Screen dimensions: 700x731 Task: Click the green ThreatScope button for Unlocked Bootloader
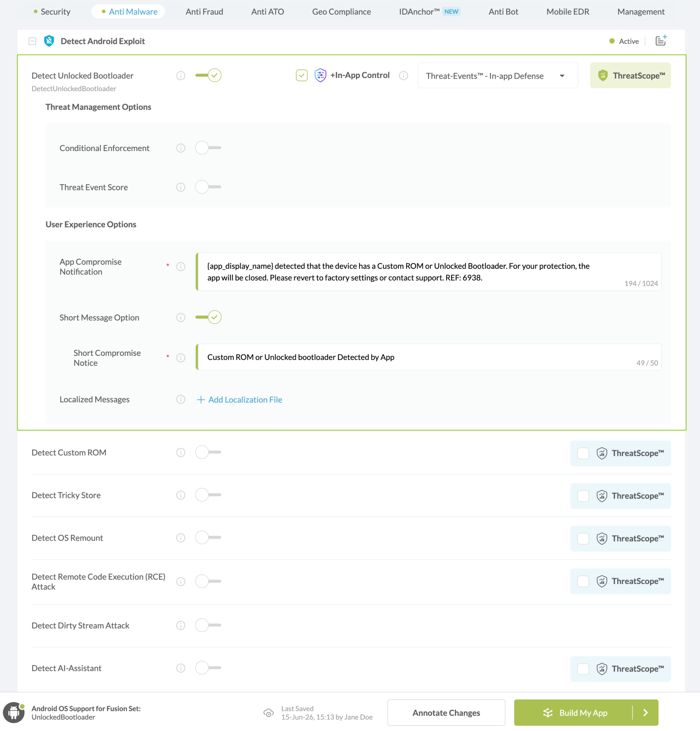click(x=630, y=76)
